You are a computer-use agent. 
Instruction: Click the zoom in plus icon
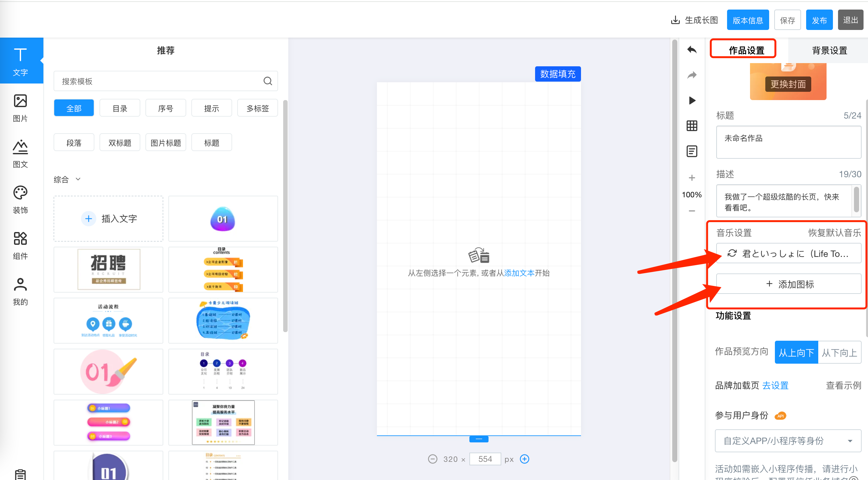pos(691,178)
